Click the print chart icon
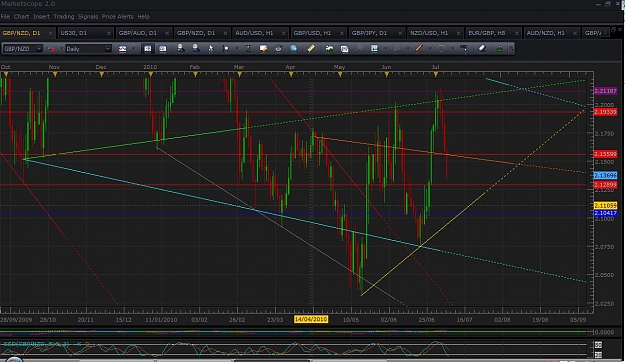The width and height of the screenshot is (625, 362). pos(278,48)
